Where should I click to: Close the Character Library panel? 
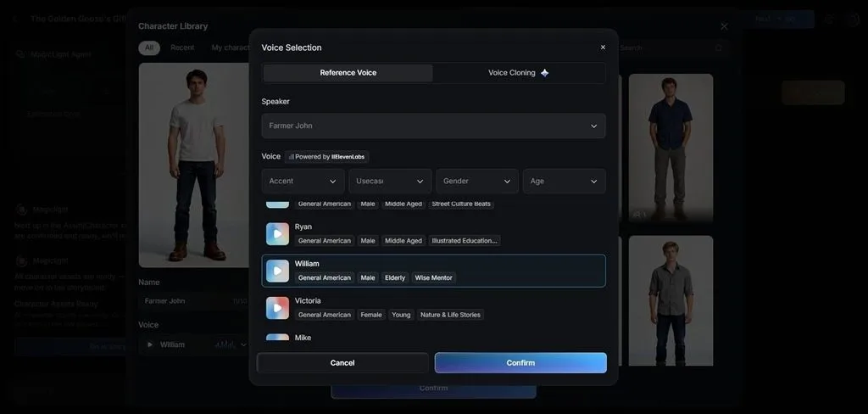click(724, 26)
